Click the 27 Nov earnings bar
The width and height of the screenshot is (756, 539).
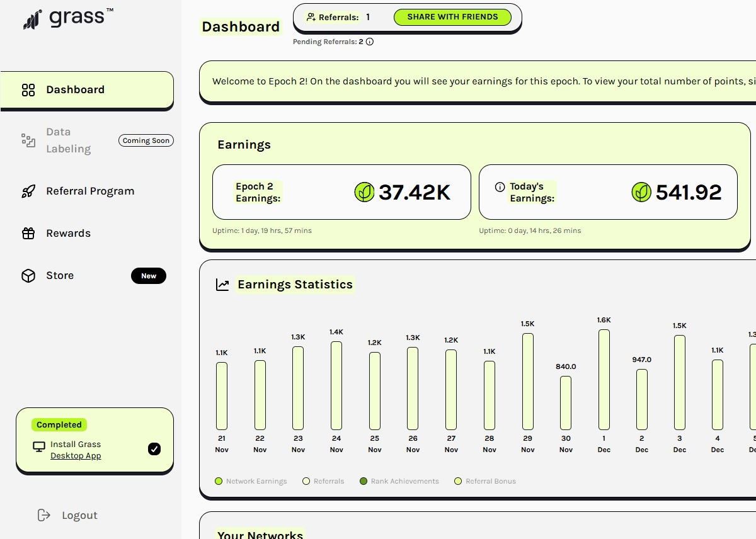pyautogui.click(x=451, y=390)
